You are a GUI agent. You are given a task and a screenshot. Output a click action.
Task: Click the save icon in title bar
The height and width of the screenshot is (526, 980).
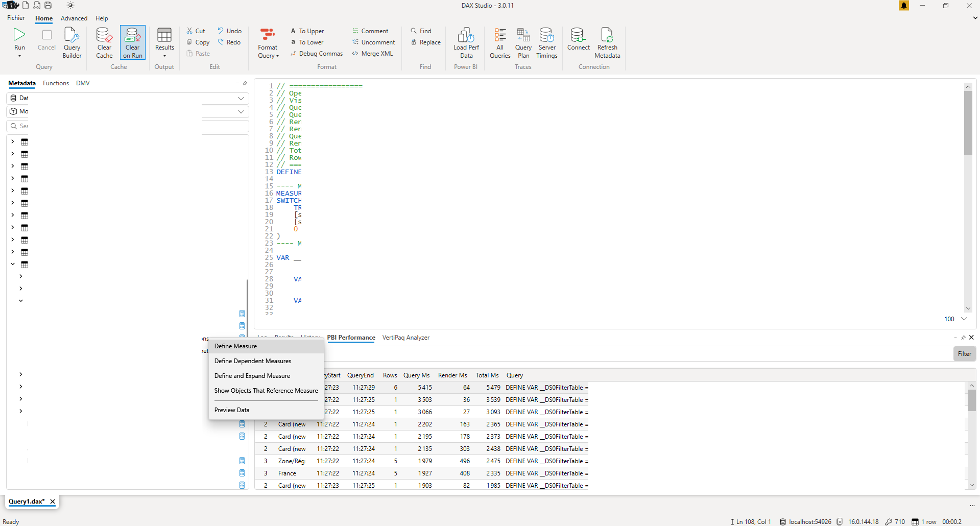coord(48,5)
